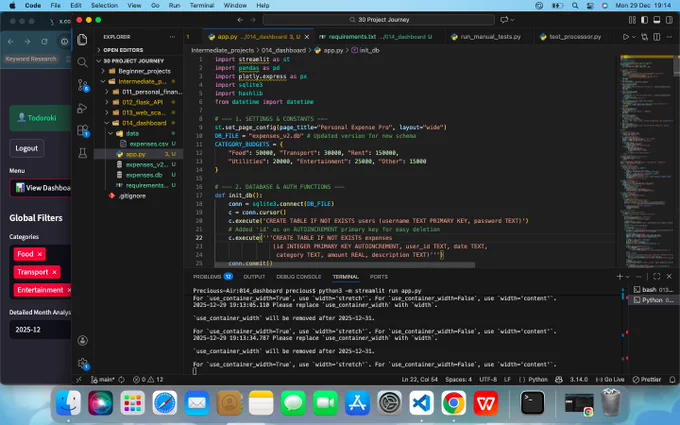This screenshot has width=680, height=425.
Task: Open the notifications bell in status bar
Action: 672,379
